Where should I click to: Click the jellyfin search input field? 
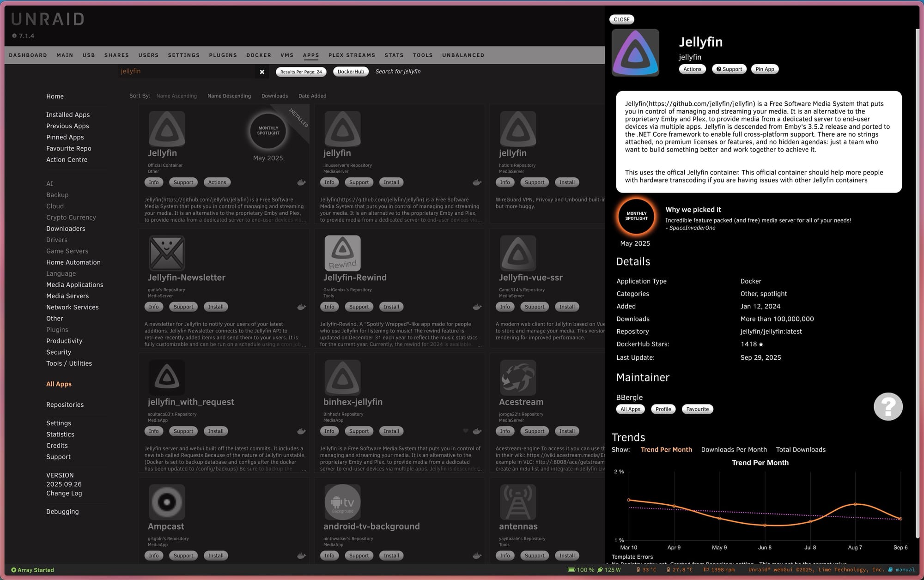185,71
